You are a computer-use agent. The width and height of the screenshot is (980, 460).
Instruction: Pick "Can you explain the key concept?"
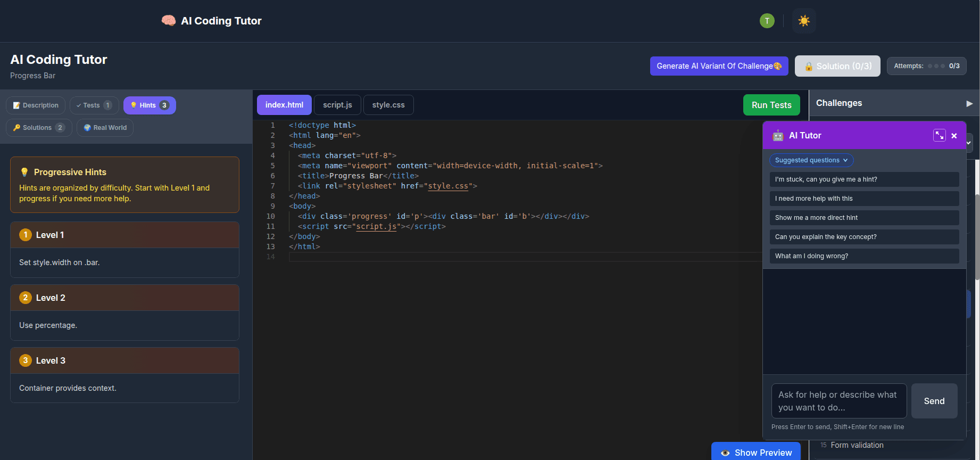click(x=864, y=237)
